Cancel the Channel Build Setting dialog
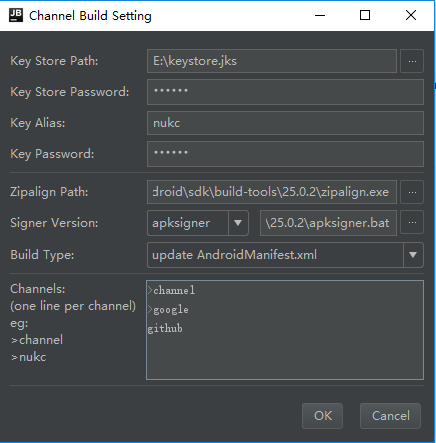 (x=390, y=416)
